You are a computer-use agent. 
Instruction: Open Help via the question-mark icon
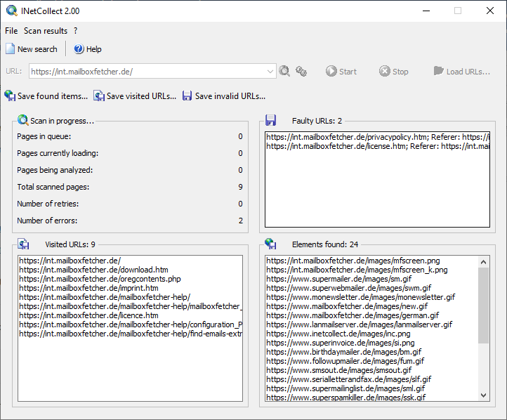click(x=79, y=49)
